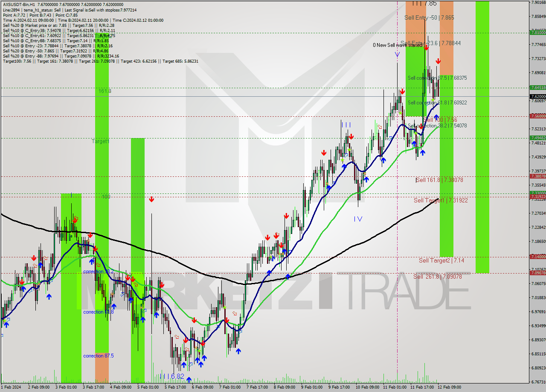Select the green 7.81000 price level tag

point(537,32)
